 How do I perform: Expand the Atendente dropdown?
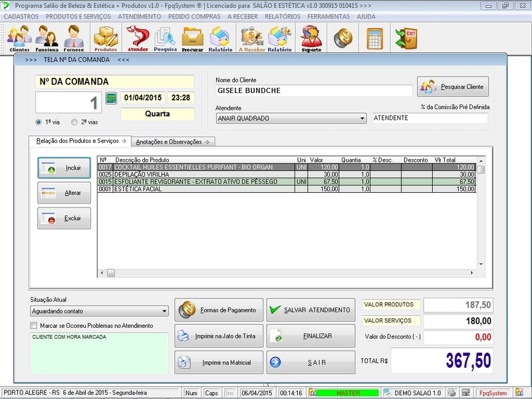click(362, 118)
